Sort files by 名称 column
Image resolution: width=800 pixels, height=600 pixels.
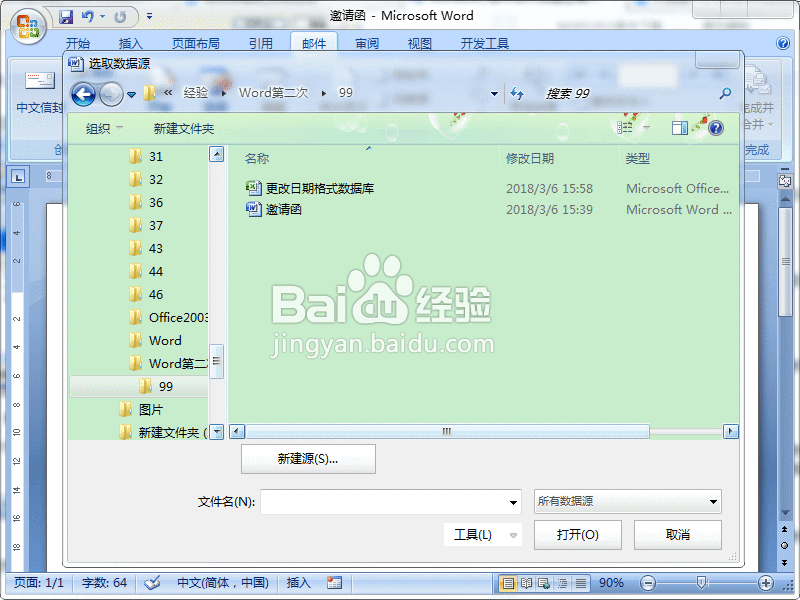[257, 159]
